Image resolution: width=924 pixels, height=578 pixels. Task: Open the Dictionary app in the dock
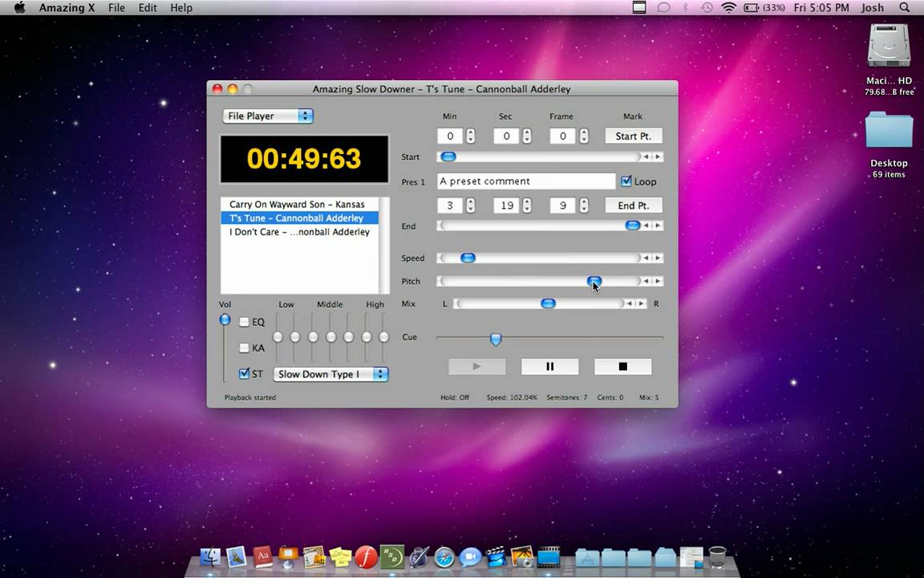262,557
